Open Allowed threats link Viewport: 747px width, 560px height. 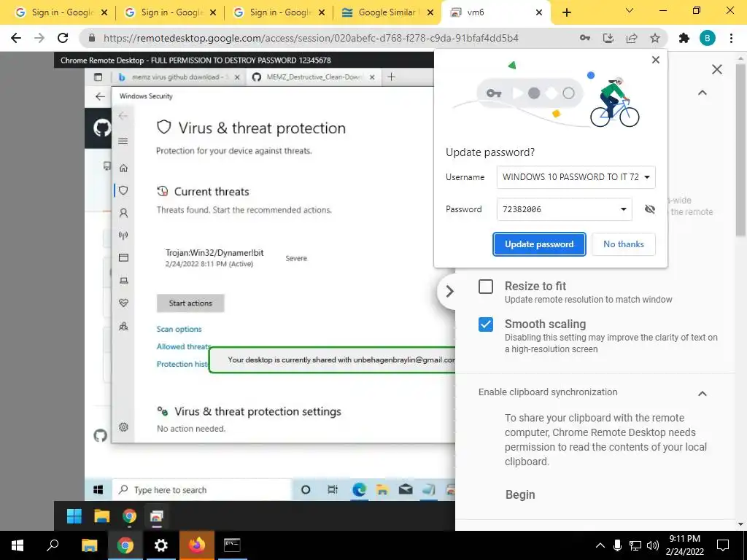tap(183, 346)
